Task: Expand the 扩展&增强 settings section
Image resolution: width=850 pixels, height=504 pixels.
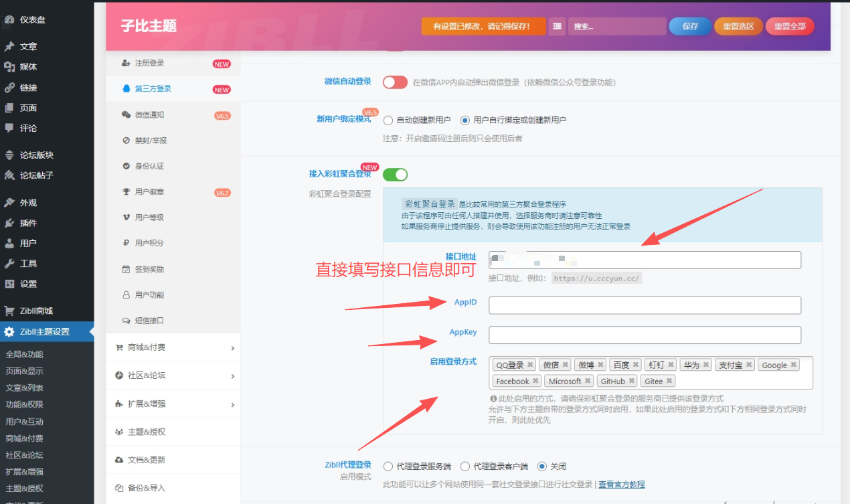Action: click(173, 404)
